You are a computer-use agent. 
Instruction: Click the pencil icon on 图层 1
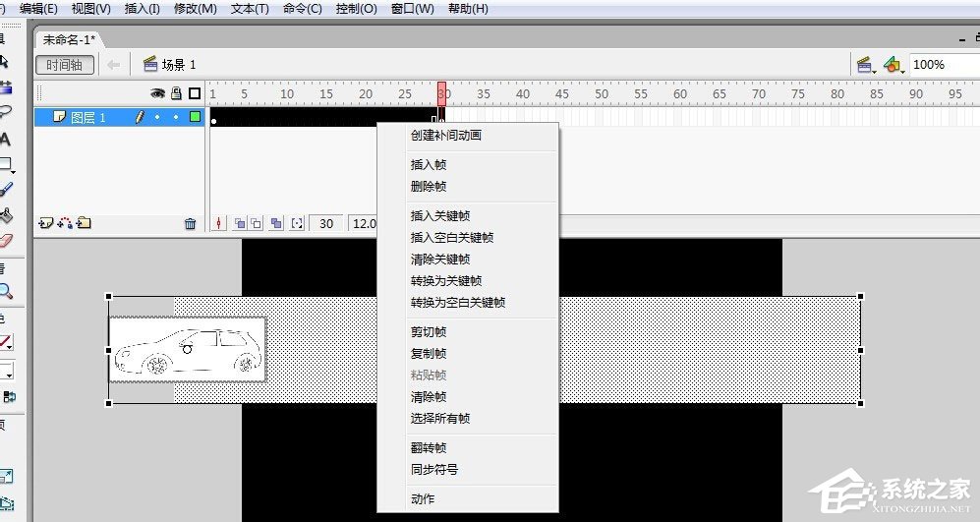point(140,117)
